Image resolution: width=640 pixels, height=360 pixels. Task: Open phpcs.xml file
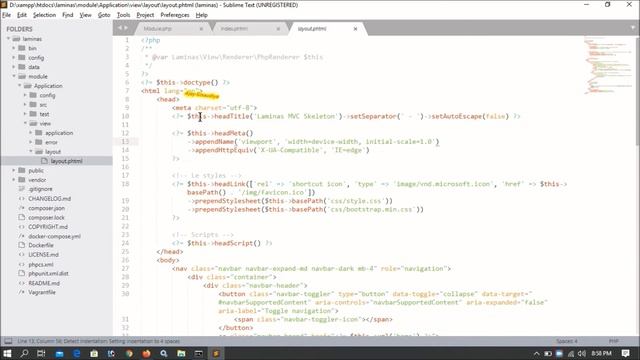click(41, 264)
